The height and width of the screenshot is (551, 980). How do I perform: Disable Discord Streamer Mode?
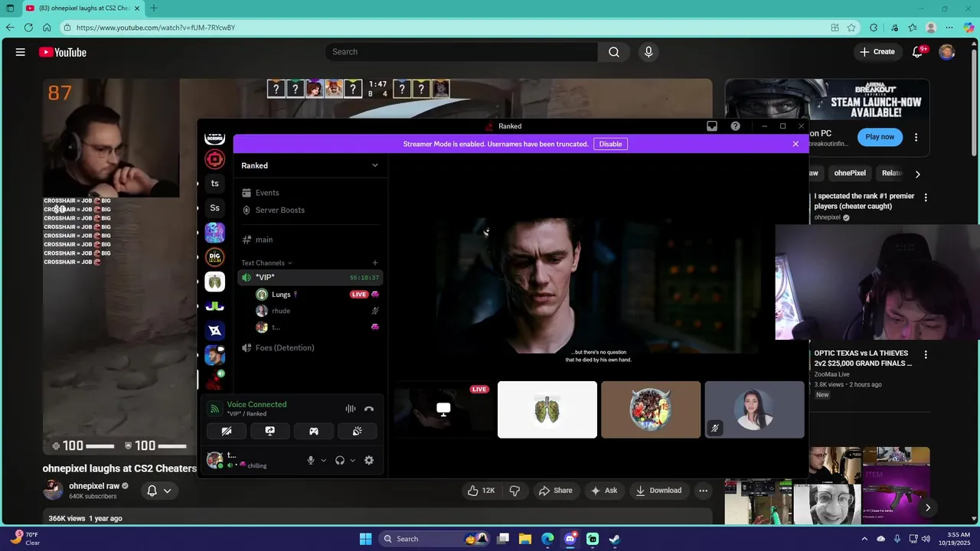pos(610,144)
